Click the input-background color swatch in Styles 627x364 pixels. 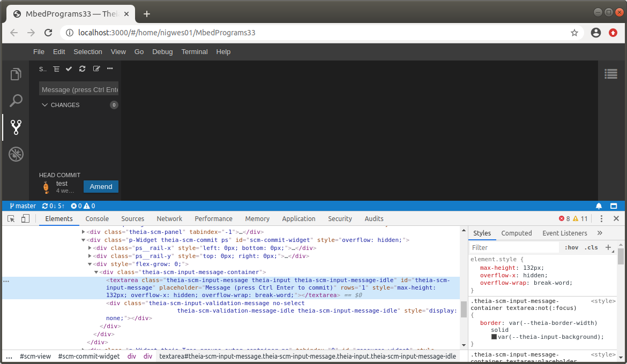pos(494,337)
